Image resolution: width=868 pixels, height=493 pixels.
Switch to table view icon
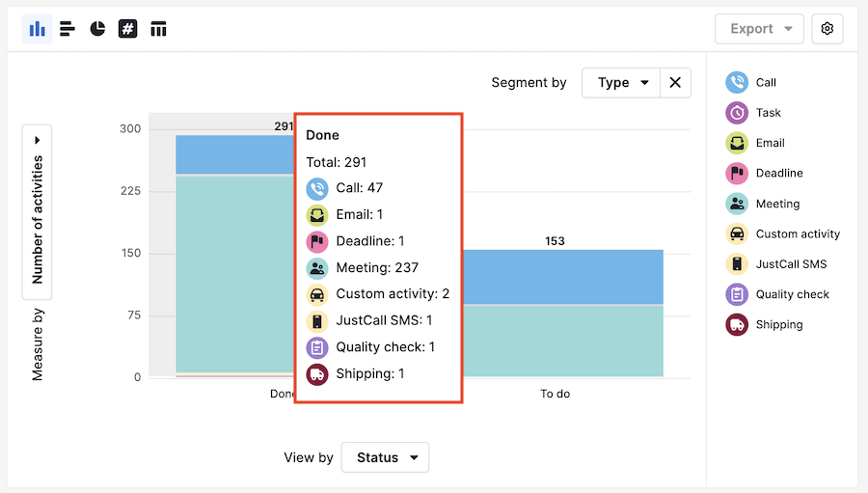click(x=158, y=29)
